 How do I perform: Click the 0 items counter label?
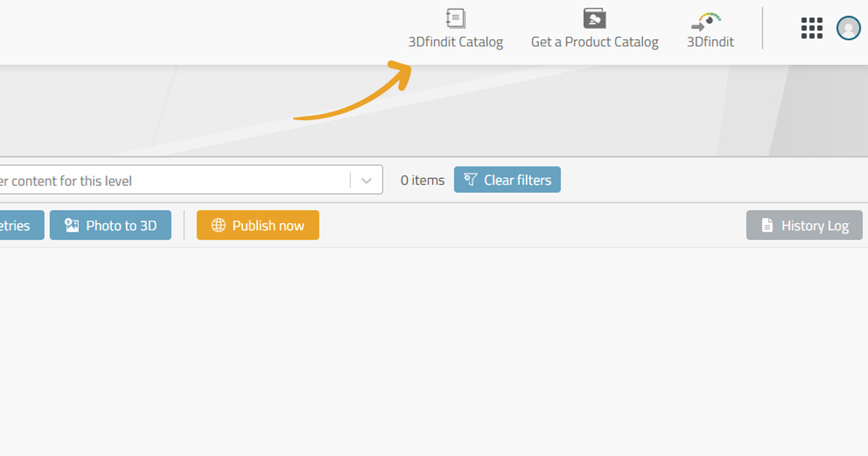click(x=422, y=180)
